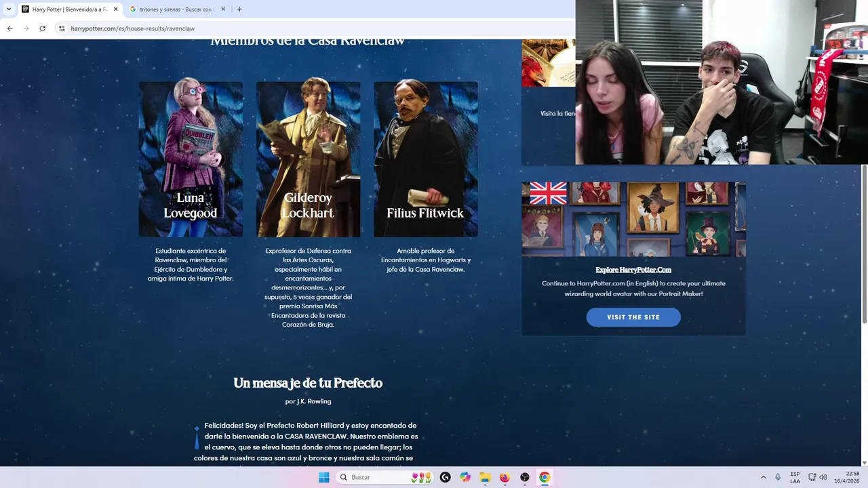Open File Explorer from taskbar
868x488 pixels.
[485, 477]
